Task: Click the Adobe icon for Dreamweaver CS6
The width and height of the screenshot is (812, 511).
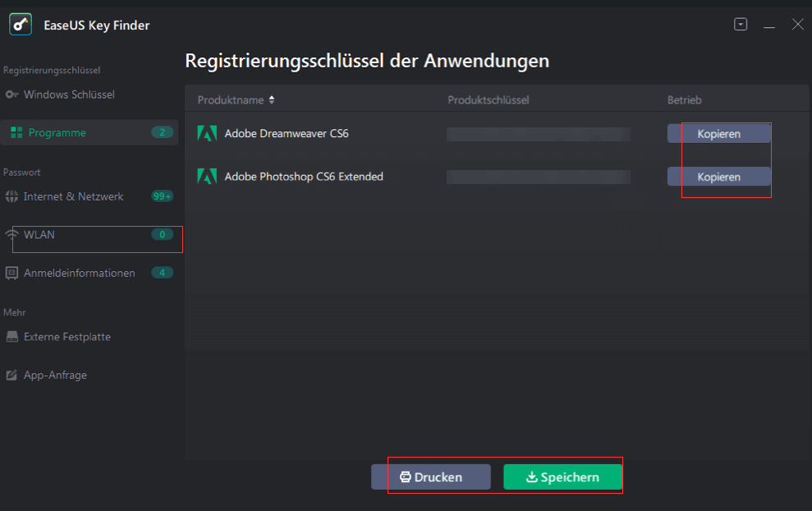Action: point(207,133)
